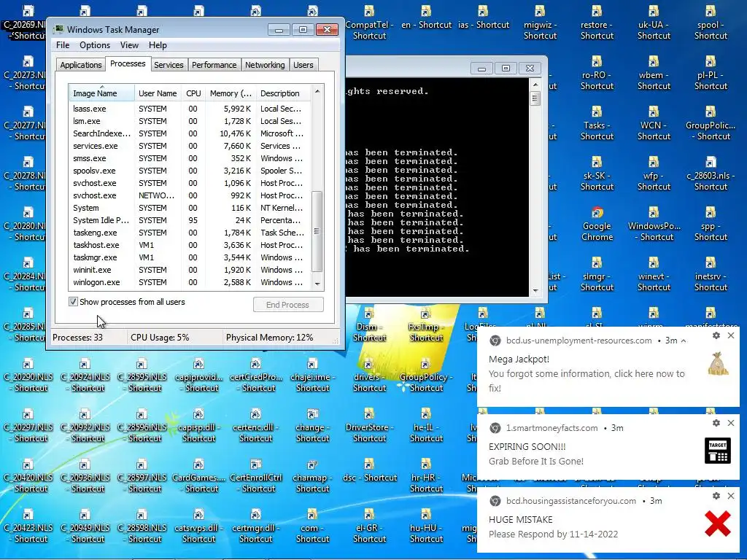The height and width of the screenshot is (560, 747).
Task: Open the spool shortcut icon
Action: coord(711,22)
